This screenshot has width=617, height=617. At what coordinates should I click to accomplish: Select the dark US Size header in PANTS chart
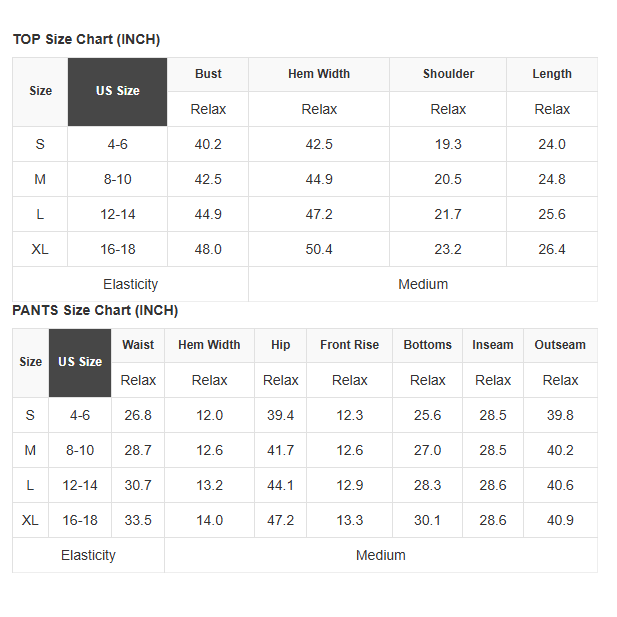[80, 362]
